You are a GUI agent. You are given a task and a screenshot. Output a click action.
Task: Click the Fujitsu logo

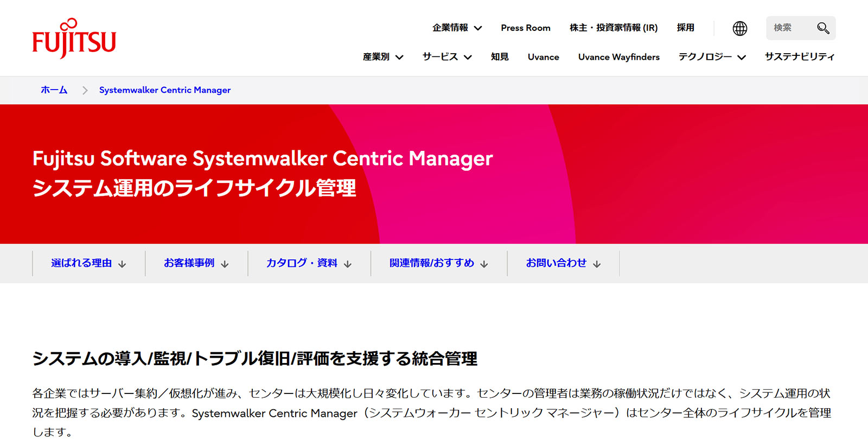tap(74, 38)
